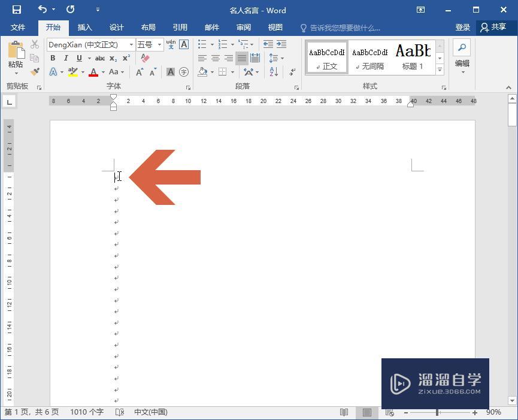Screen dimensions: 518x420
Task: Cut selection with the scissors icon
Action: click(x=35, y=44)
